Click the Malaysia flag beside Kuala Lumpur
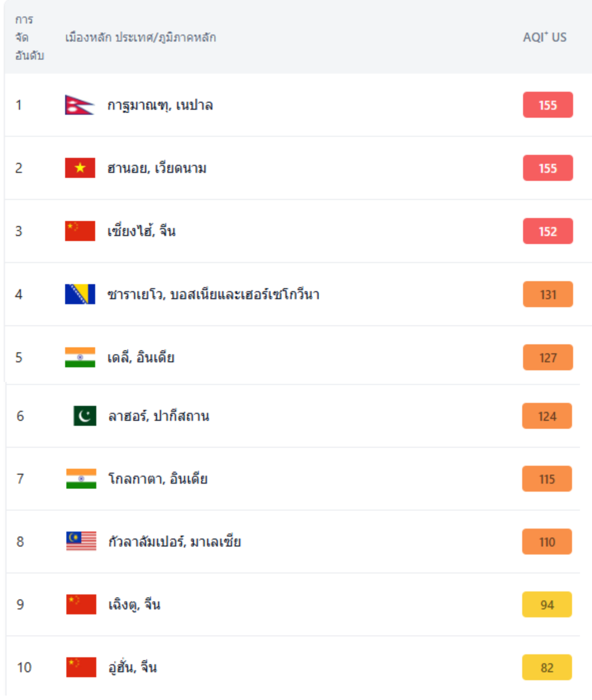The image size is (592, 700). pos(81,542)
